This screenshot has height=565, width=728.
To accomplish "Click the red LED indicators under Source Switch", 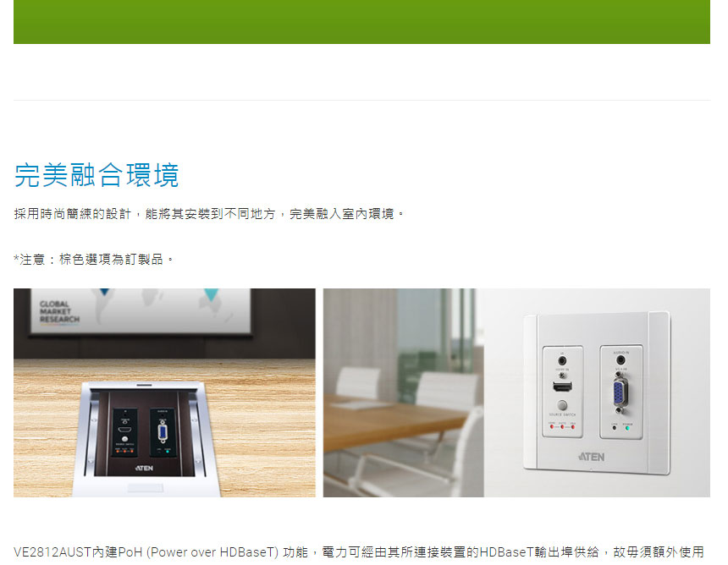I will point(562,426).
